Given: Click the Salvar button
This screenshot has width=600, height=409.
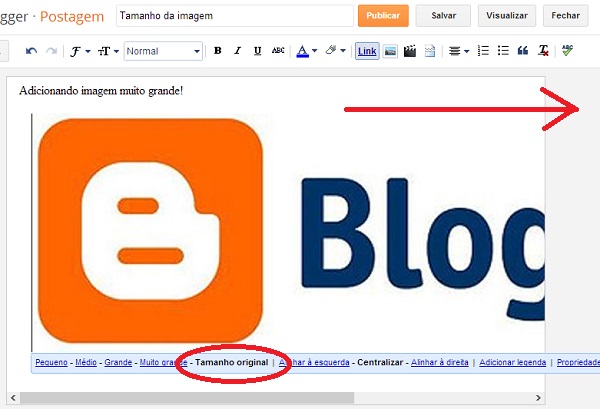Looking at the screenshot, I should pos(443,16).
